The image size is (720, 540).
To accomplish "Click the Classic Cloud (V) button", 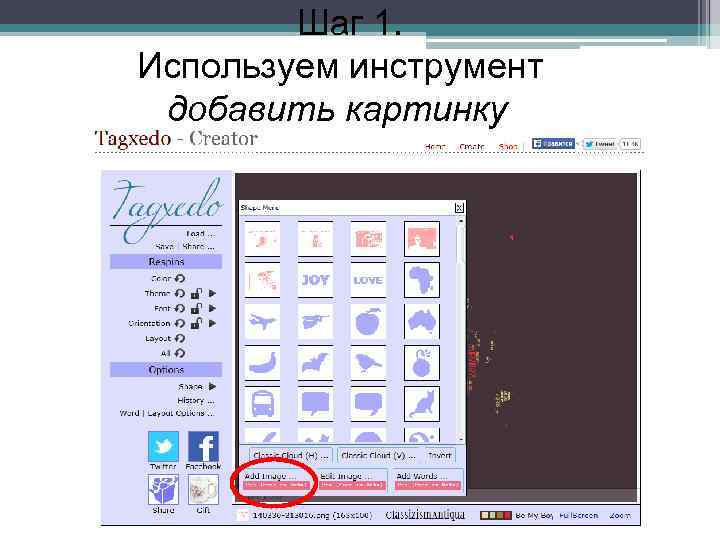I will tap(378, 456).
